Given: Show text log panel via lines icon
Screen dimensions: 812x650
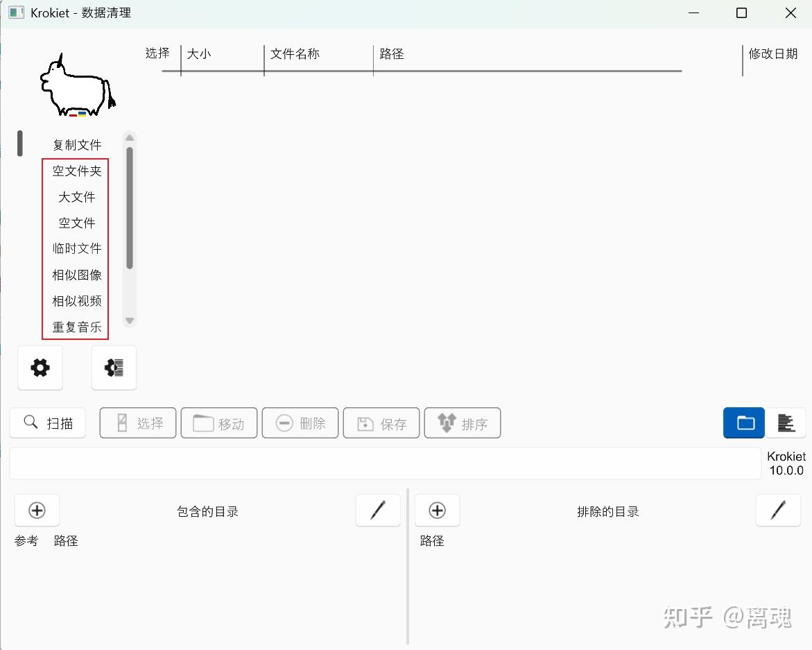Looking at the screenshot, I should pos(786,423).
